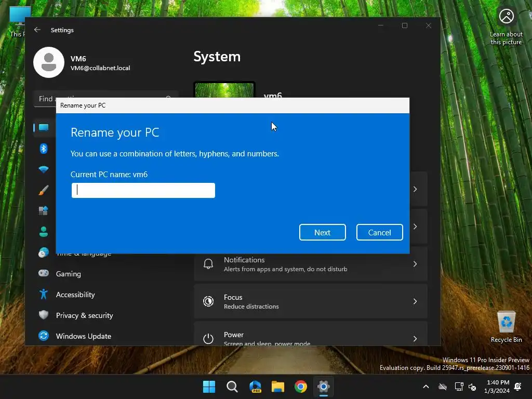The image size is (532, 399).
Task: Open the Recycle Bin desktop icon
Action: [x=506, y=327]
